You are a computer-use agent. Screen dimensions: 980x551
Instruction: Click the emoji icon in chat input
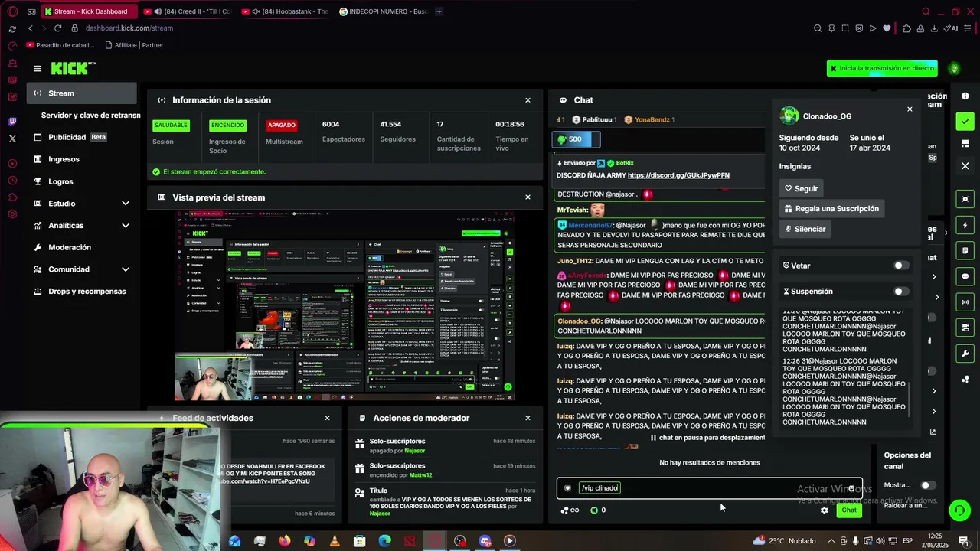pos(851,488)
